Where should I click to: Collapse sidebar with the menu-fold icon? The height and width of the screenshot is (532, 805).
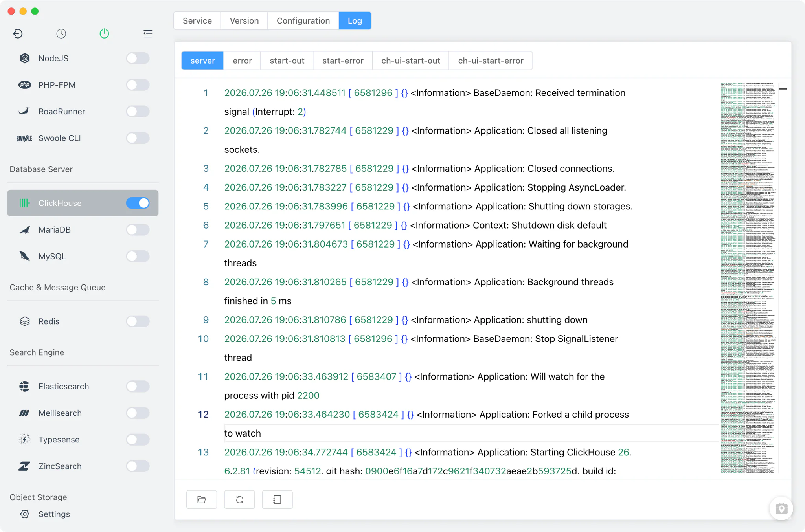click(x=148, y=34)
